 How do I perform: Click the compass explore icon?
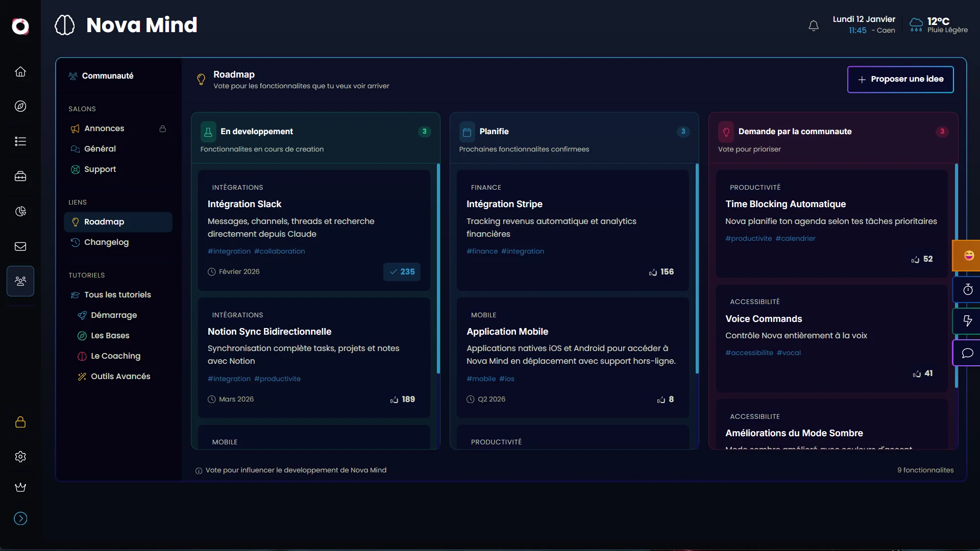tap(20, 106)
